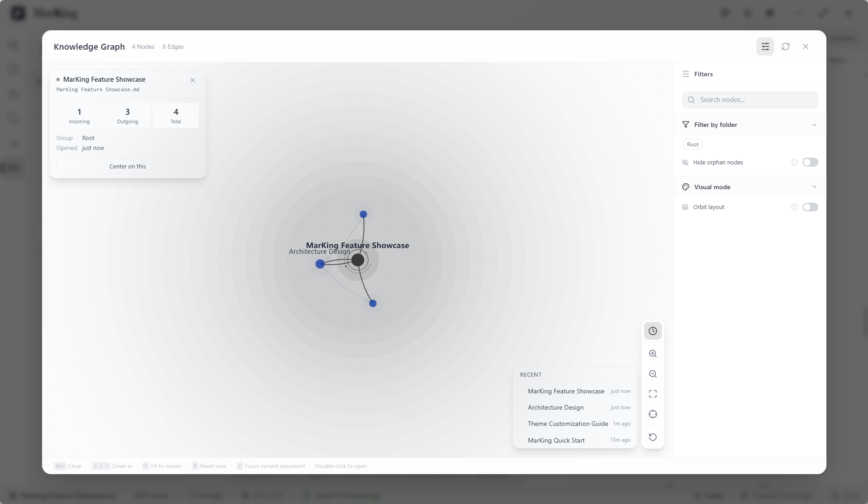Zoom out of the knowledge graph
Screen dimensions: 868x504
(x=653, y=374)
